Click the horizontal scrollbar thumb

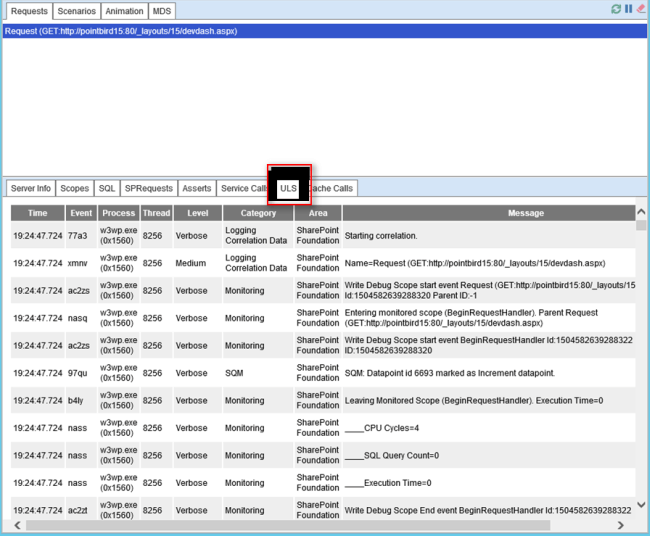click(x=288, y=525)
